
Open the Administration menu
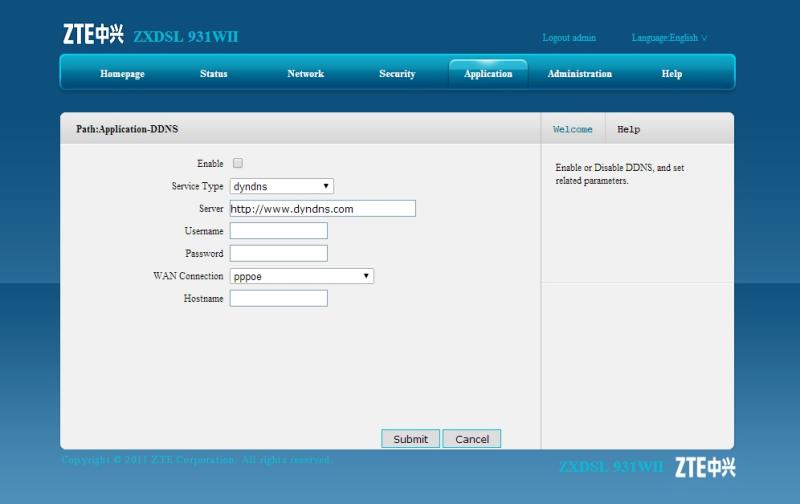point(580,73)
